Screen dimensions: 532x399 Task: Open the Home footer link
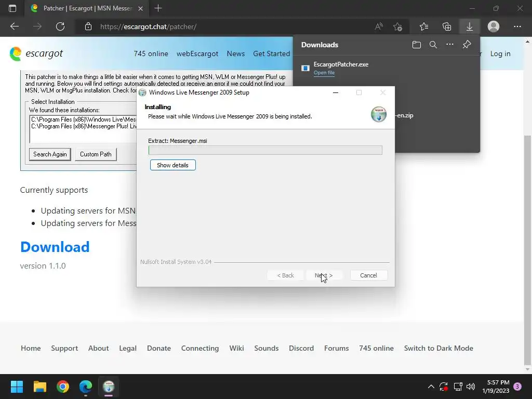[x=31, y=348]
